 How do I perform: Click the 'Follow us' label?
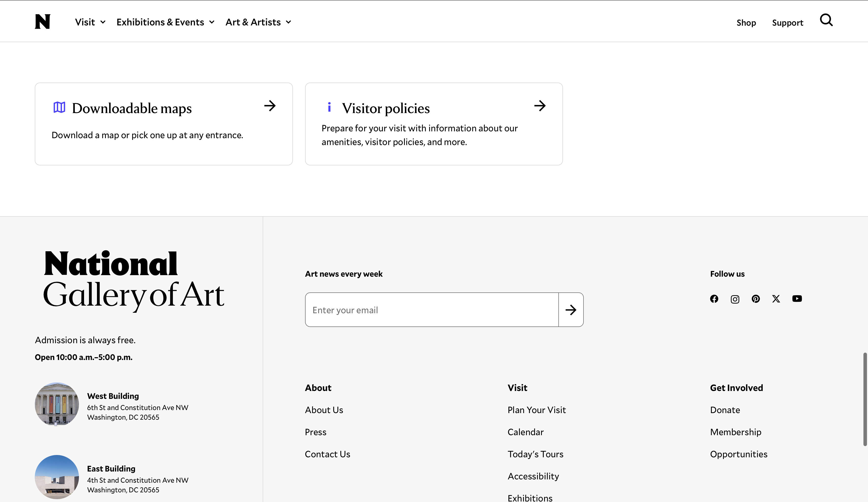pyautogui.click(x=727, y=274)
